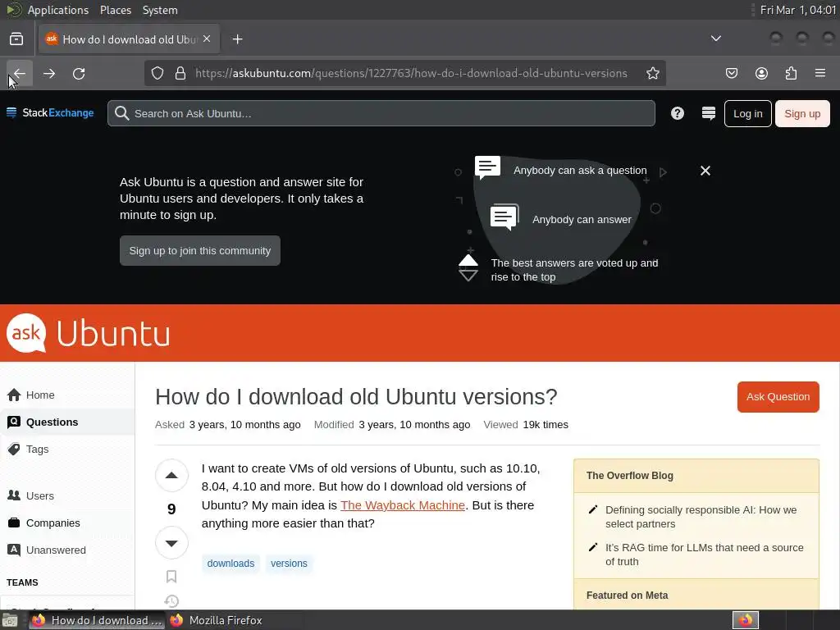840x630 pixels.
Task: Dismiss the banner with the X icon
Action: 705,171
